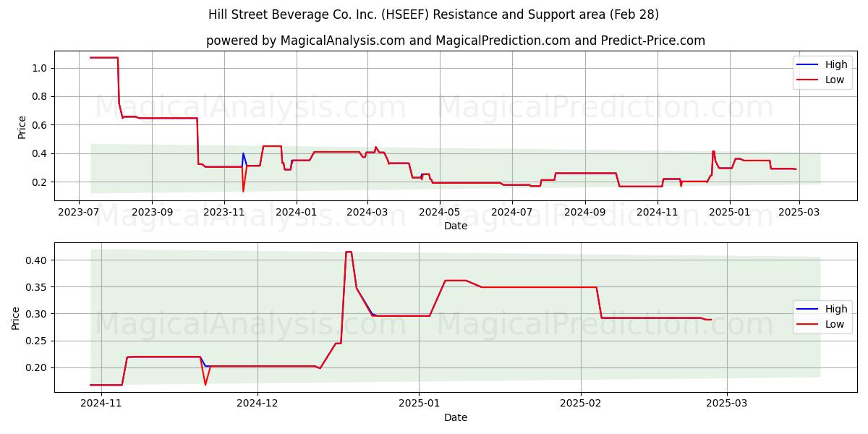Click the 'Date' axis label under bottom chart

(456, 417)
